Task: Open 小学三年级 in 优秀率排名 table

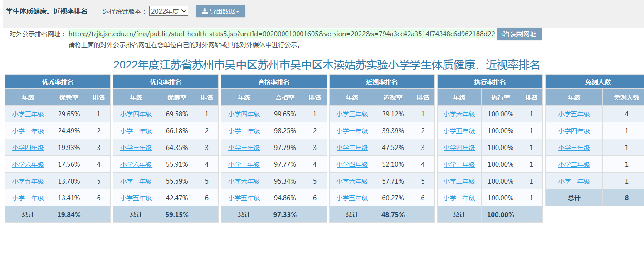Action: pyautogui.click(x=28, y=114)
